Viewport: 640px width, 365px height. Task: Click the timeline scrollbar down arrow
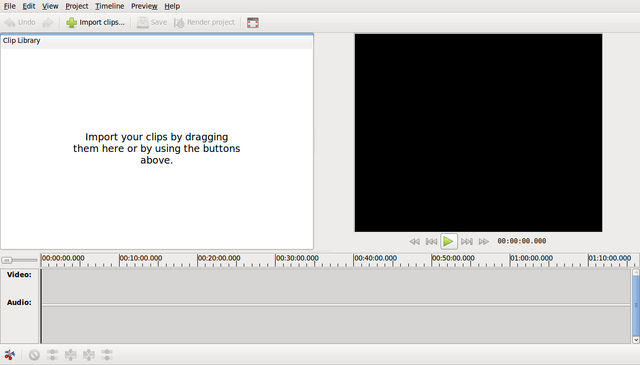click(x=636, y=340)
